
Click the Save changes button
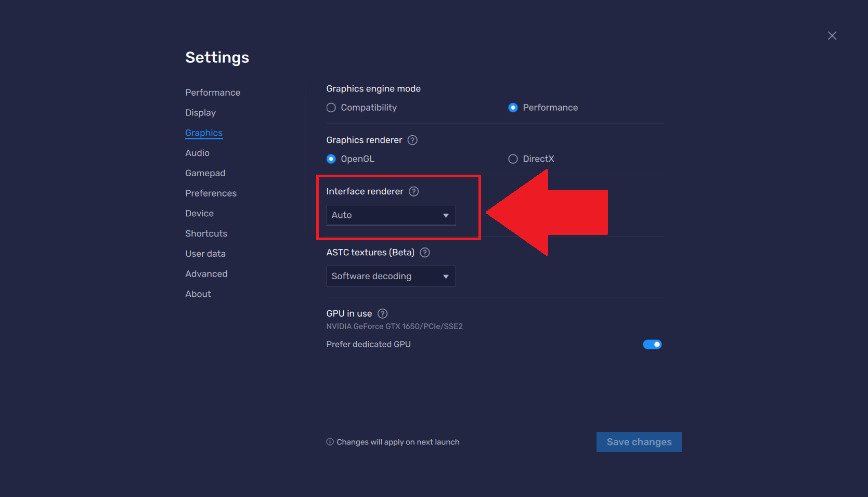click(639, 442)
